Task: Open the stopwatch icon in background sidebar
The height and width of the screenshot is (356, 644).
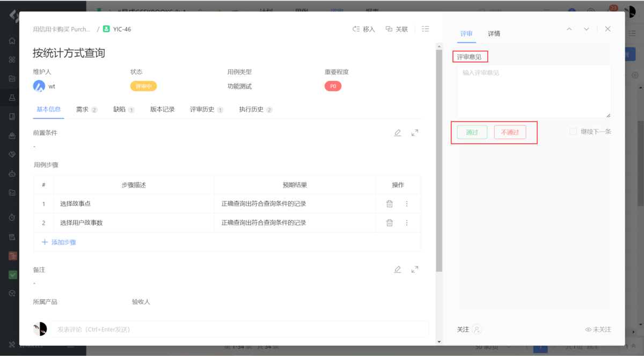Action: (12, 217)
